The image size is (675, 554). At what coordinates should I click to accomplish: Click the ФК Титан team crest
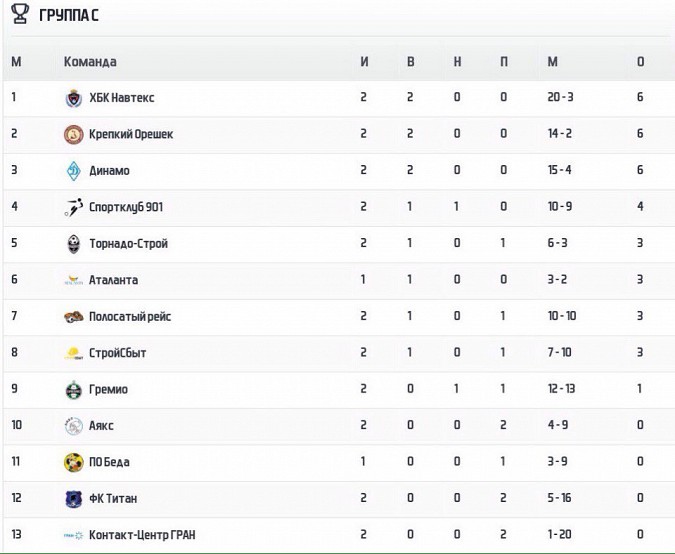[x=74, y=499]
